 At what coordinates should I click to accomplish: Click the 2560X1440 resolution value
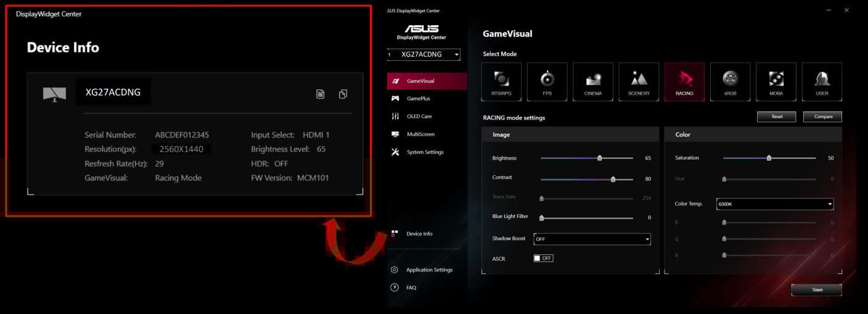(181, 149)
